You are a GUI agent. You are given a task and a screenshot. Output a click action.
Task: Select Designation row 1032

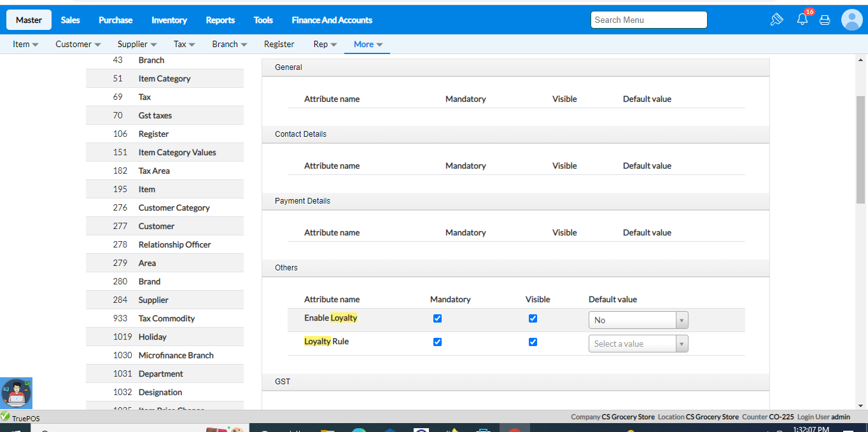165,392
